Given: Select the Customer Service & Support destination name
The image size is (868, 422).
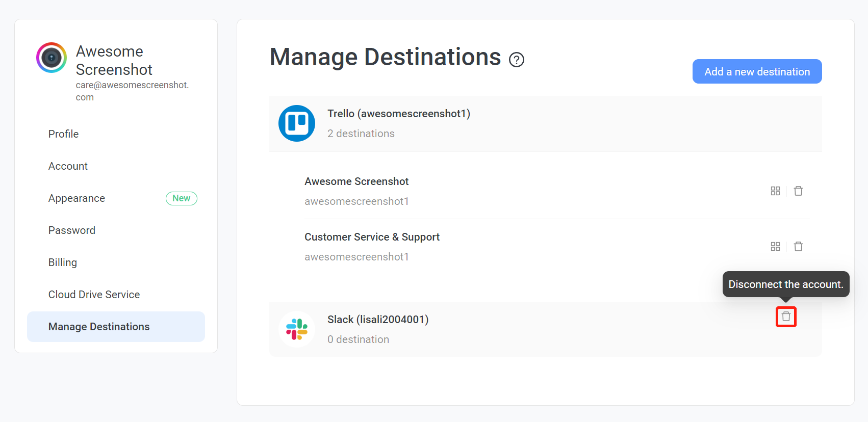Looking at the screenshot, I should point(372,237).
